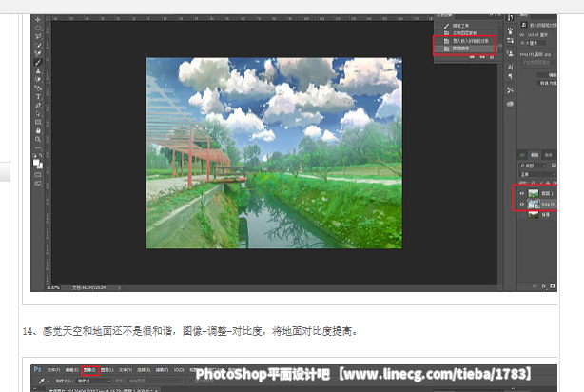This screenshot has width=584, height=392.
Task: Click the default colors reset icon
Action: pyautogui.click(x=34, y=155)
